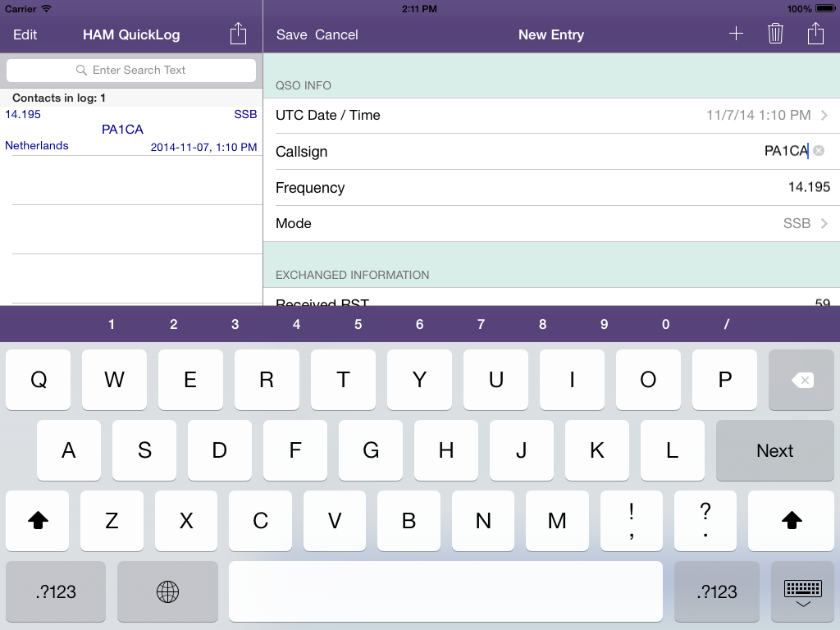Tap the S key
This screenshot has width=840, height=630.
pos(144,450)
